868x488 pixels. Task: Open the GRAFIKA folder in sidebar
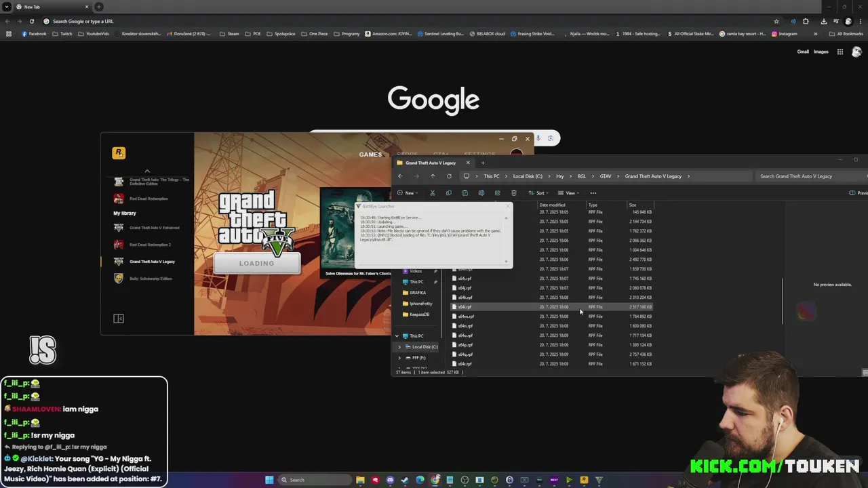point(418,293)
